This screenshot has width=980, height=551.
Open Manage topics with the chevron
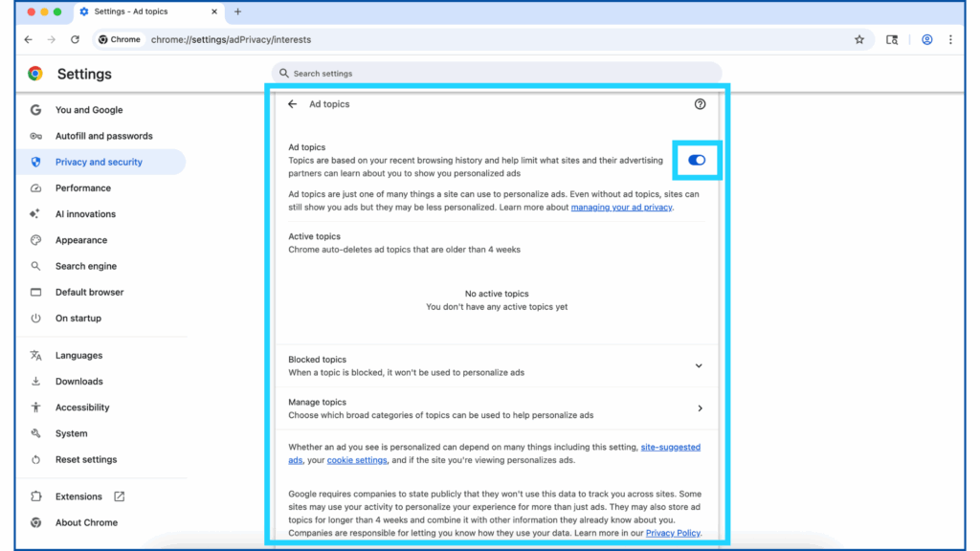point(700,408)
